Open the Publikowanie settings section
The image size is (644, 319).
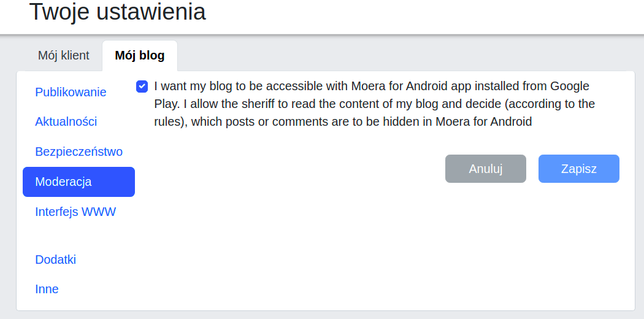coord(71,92)
